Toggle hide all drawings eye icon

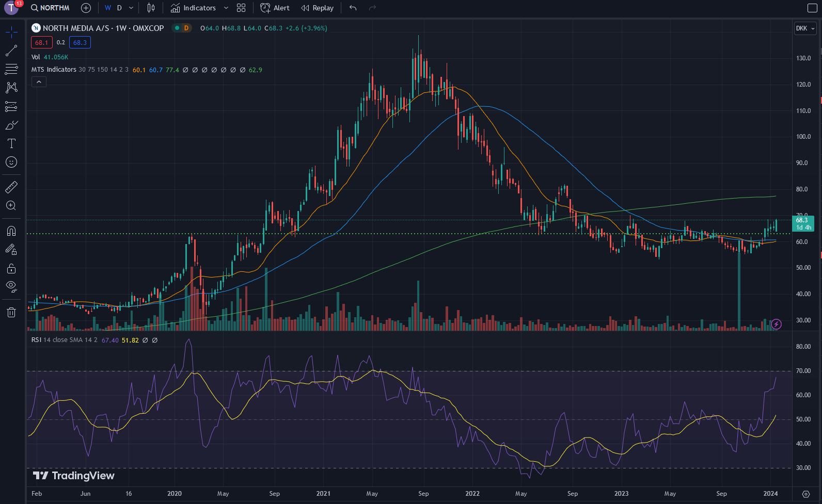[x=11, y=286]
